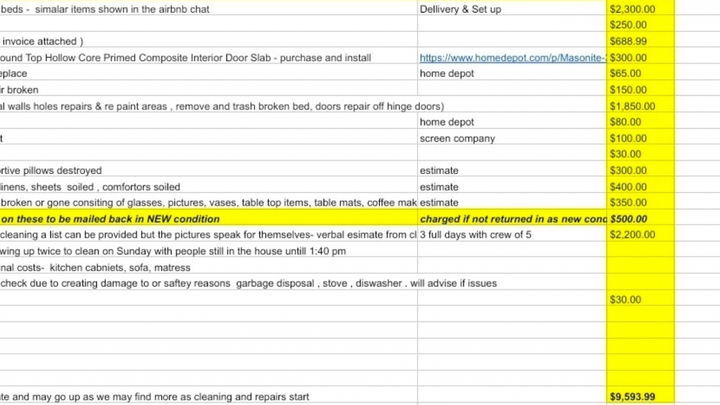Select the 'pillows destroyed' cell
Screen dimensions: 720x405
[x=208, y=170]
